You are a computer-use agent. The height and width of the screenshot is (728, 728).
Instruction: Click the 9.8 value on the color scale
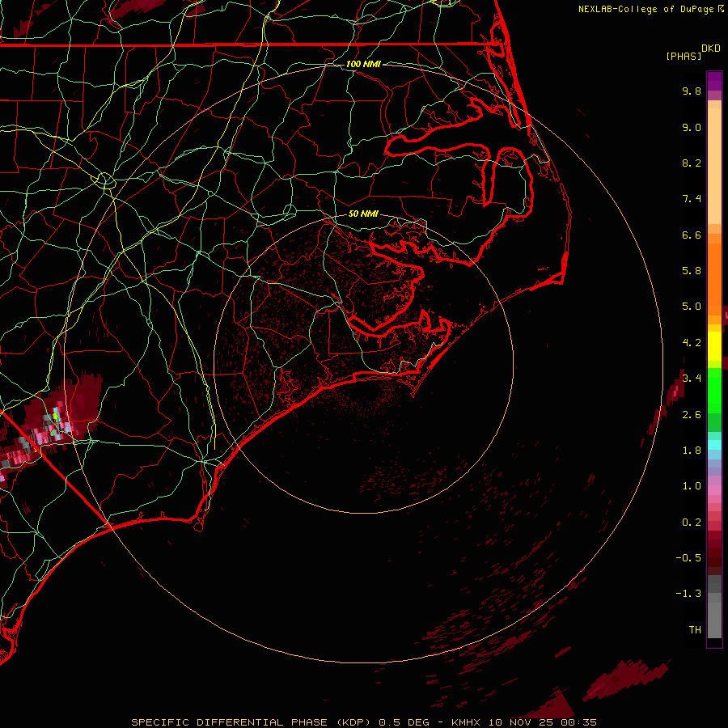point(692,91)
